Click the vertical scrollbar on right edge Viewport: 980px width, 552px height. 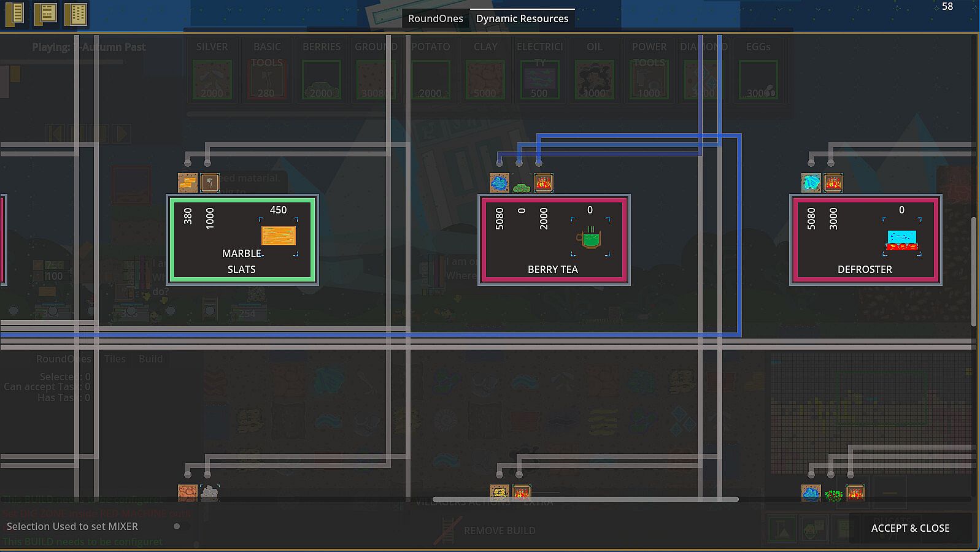pos(974,271)
